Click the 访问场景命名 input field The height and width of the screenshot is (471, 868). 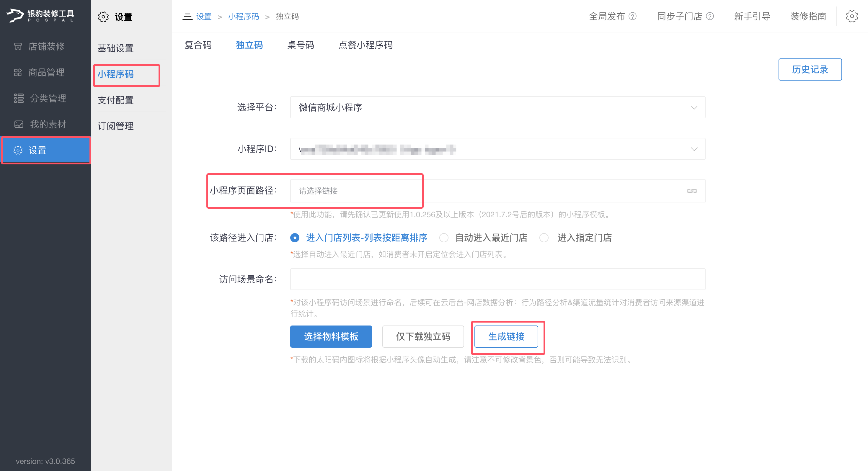(x=498, y=279)
